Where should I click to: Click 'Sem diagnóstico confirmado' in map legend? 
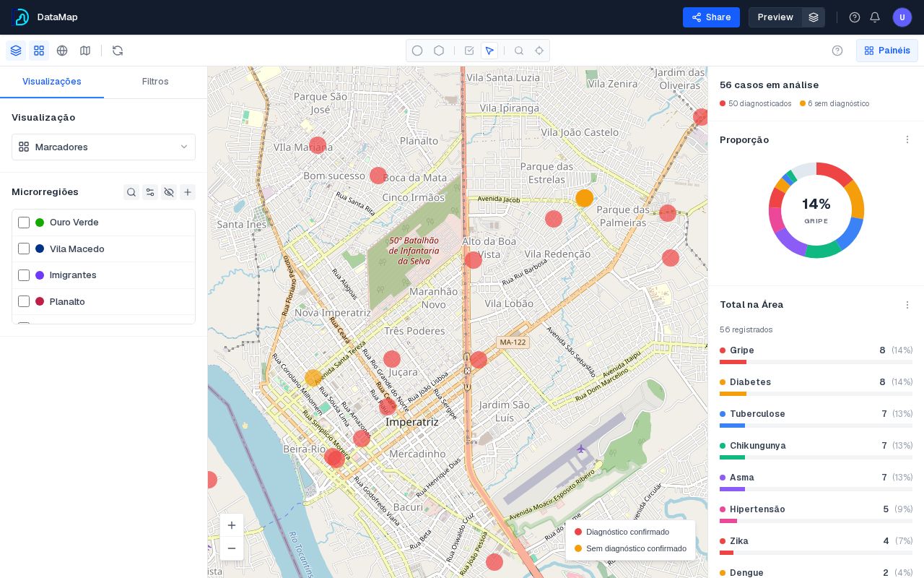(636, 548)
